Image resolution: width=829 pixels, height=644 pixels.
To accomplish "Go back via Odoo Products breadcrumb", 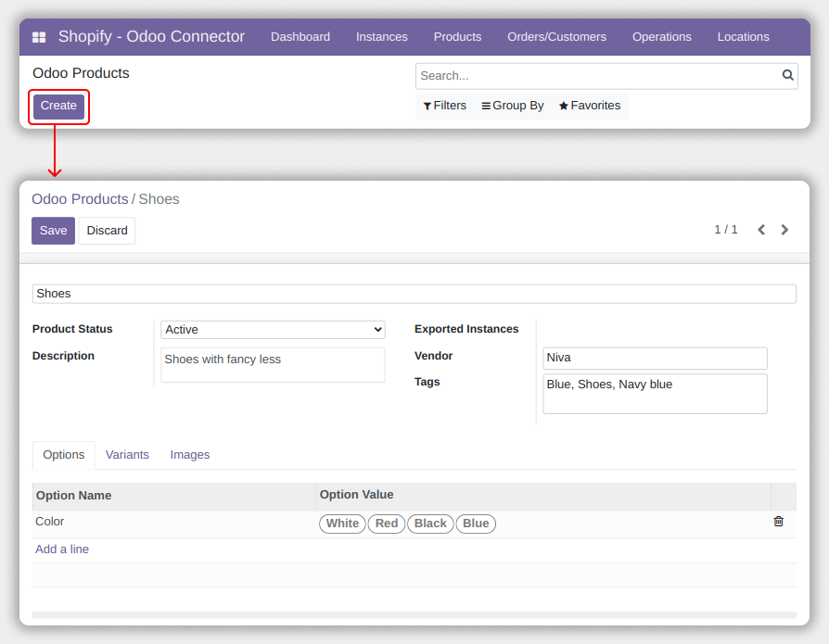I will click(80, 199).
